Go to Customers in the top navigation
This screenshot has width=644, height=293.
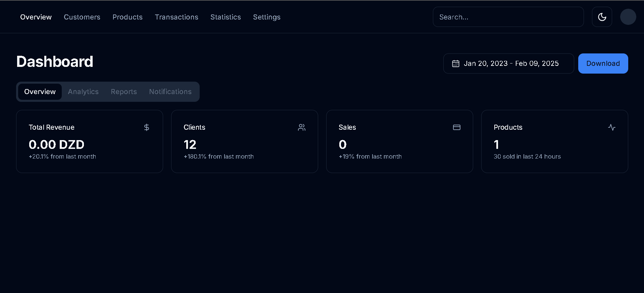click(82, 17)
